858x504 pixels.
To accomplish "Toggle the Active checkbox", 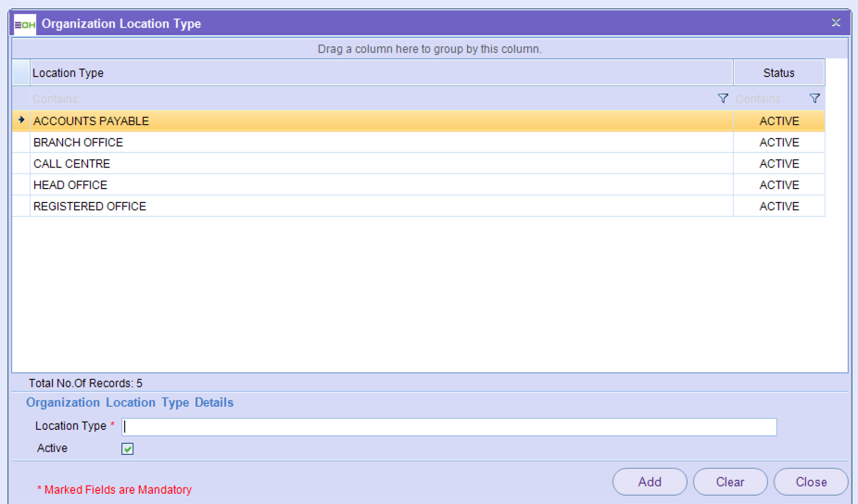I will 128,448.
